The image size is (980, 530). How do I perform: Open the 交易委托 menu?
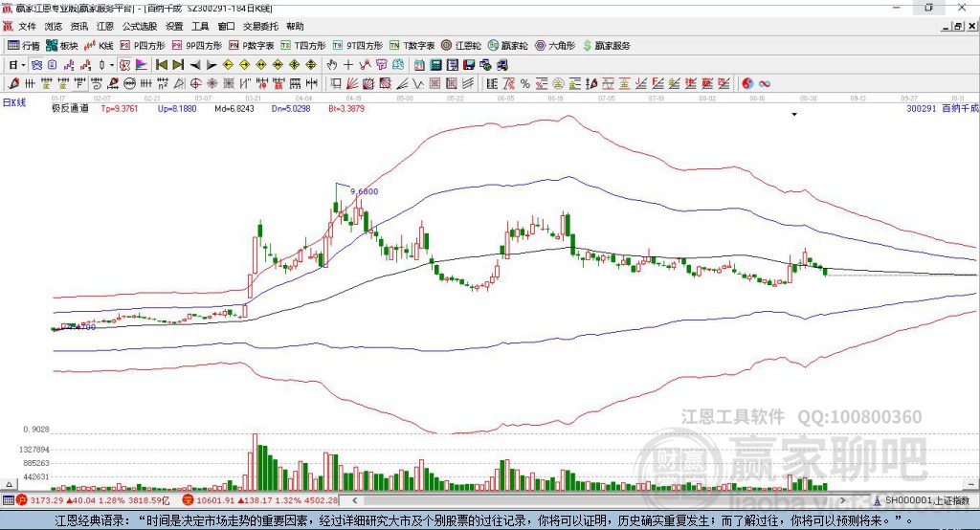point(260,26)
